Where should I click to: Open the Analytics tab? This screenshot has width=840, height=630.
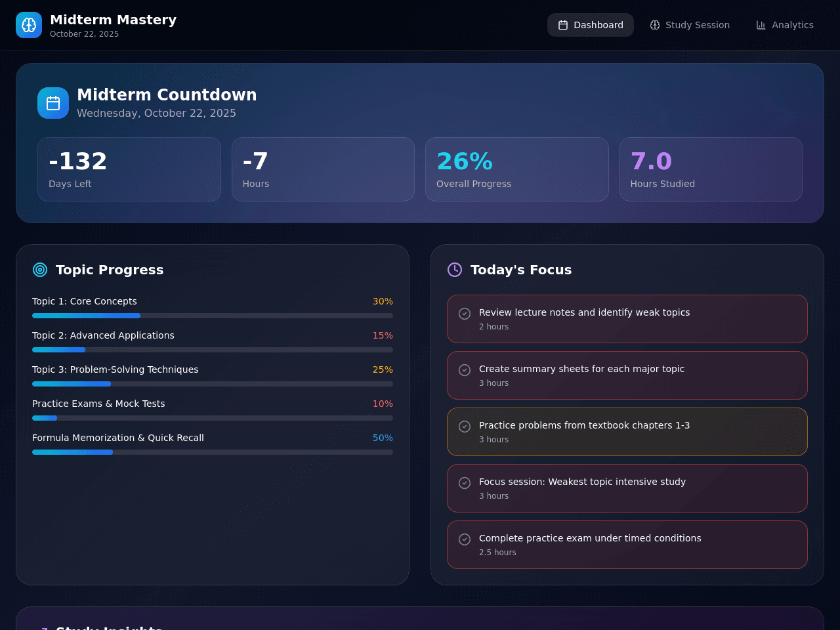point(785,25)
